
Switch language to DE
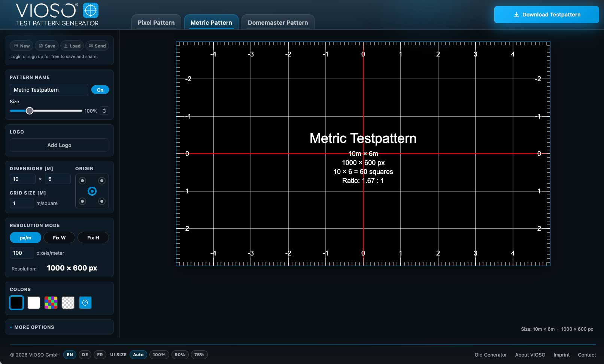pos(85,355)
